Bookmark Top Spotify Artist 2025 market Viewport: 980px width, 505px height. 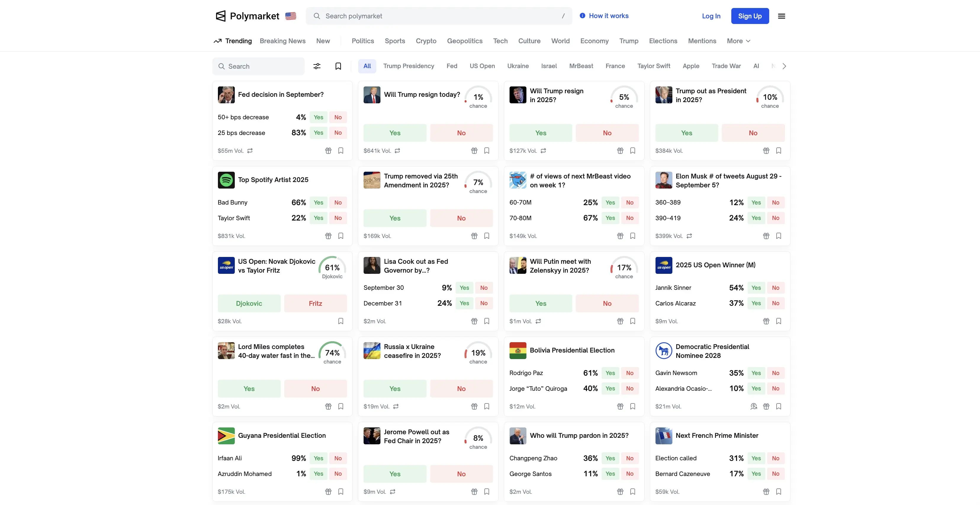[341, 236]
